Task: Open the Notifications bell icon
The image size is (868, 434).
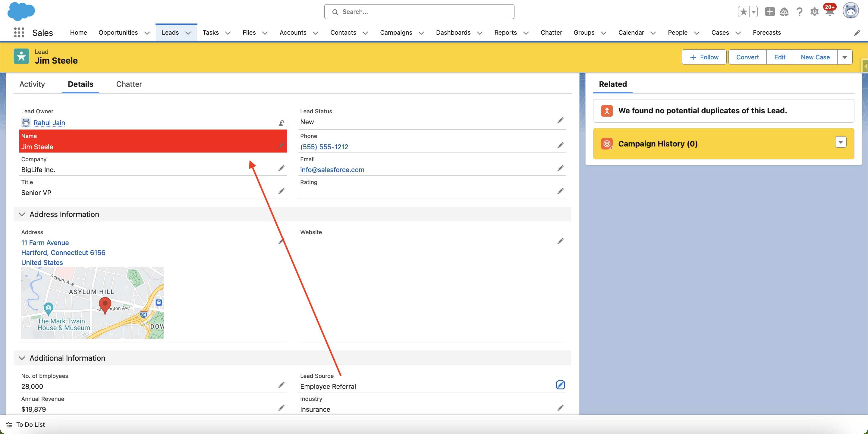Action: click(830, 12)
